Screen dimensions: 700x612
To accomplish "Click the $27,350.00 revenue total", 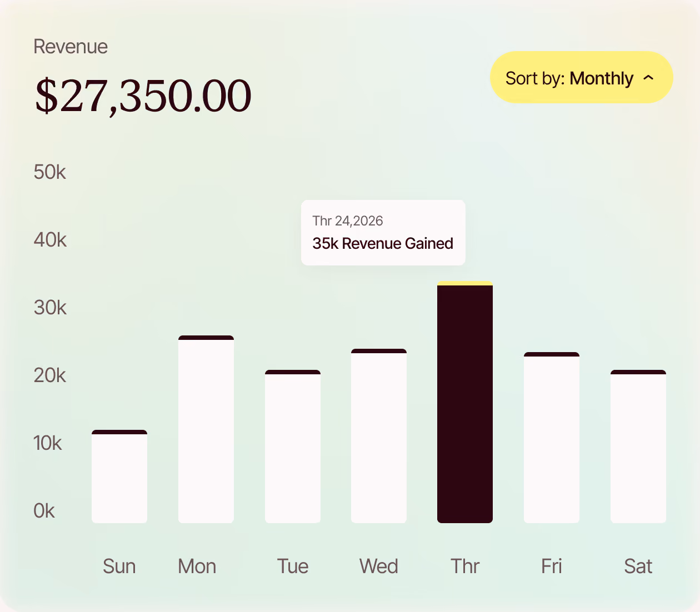I will [143, 96].
